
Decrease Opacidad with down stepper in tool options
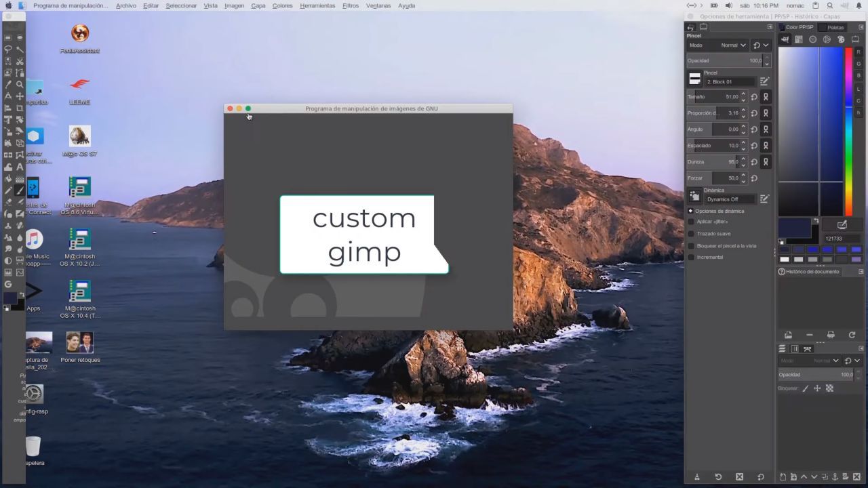[x=767, y=64]
